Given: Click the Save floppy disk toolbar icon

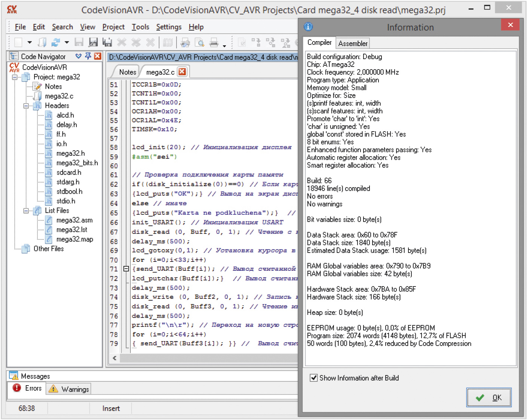Looking at the screenshot, I should click(79, 43).
